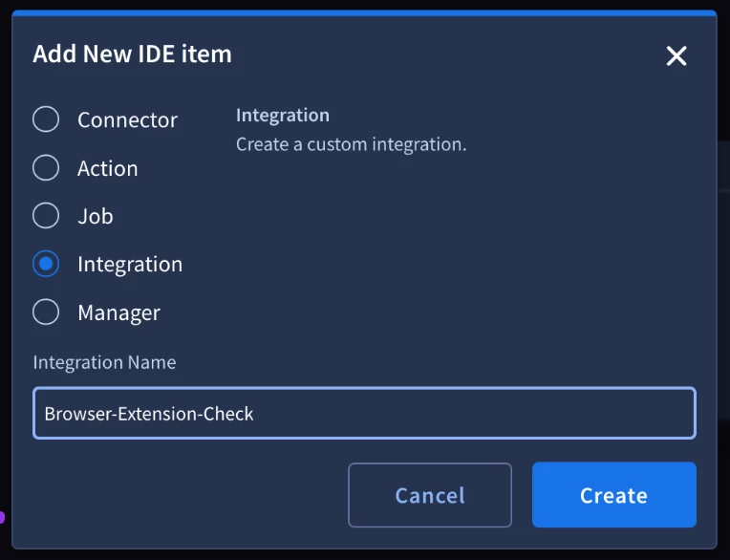Image resolution: width=730 pixels, height=560 pixels.
Task: Cancel adding the new IDE item
Action: click(x=430, y=495)
